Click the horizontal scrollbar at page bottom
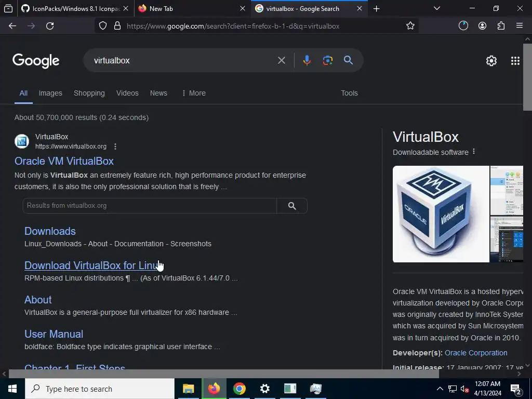This screenshot has width=532, height=399. click(x=224, y=374)
